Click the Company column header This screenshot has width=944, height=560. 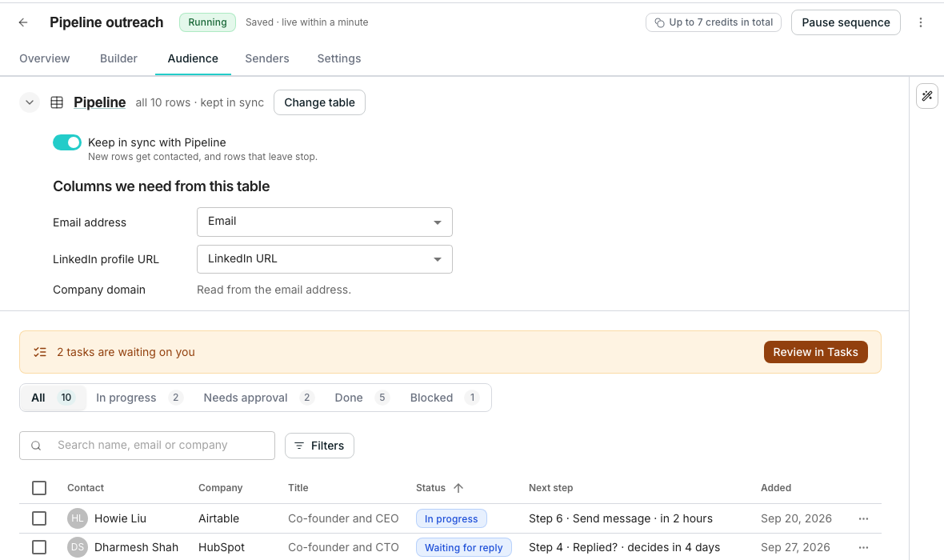coord(220,488)
